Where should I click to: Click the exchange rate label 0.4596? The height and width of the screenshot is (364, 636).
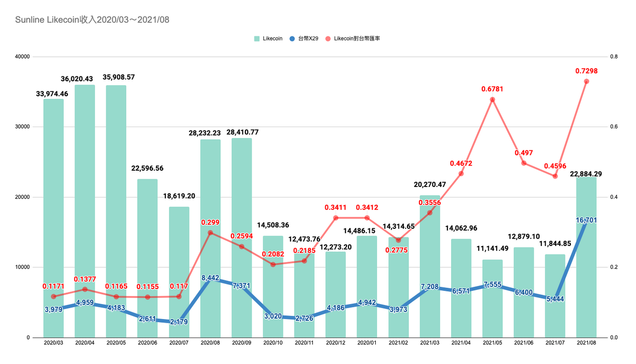pyautogui.click(x=555, y=166)
